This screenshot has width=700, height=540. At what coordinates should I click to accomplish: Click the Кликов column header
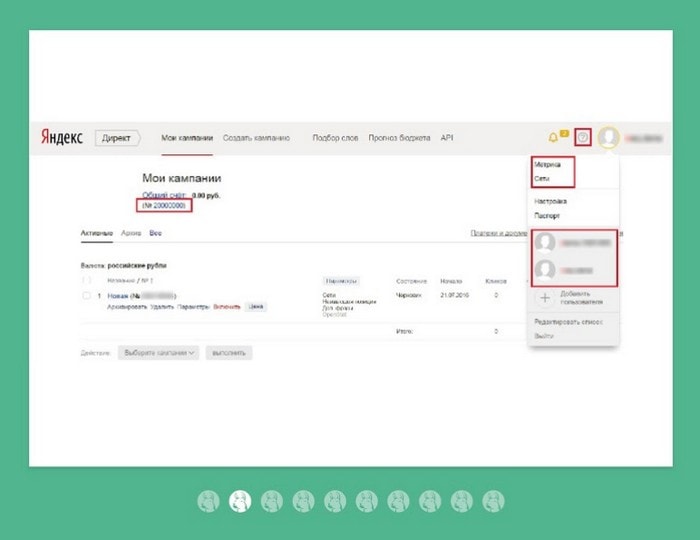point(496,281)
